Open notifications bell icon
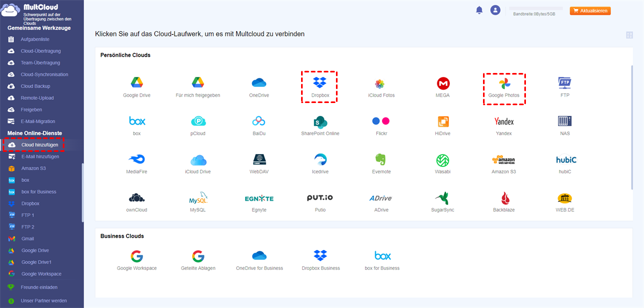This screenshot has height=308, width=644. tap(479, 10)
